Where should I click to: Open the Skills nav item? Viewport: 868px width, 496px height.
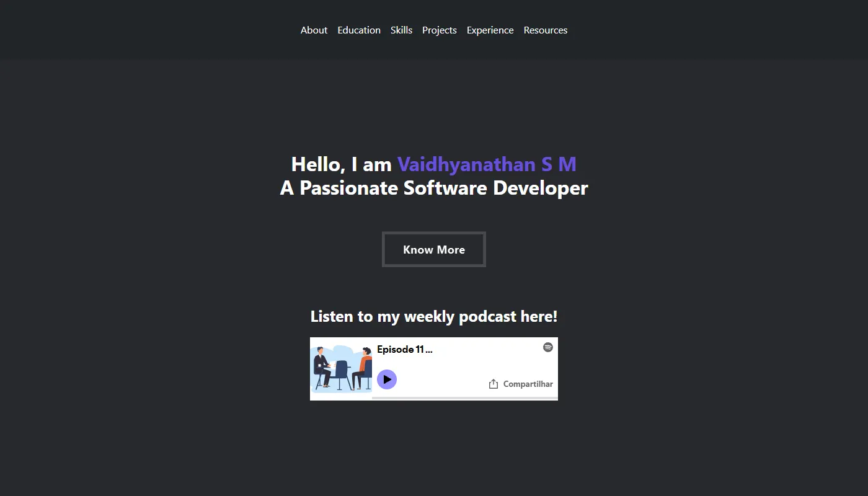[x=401, y=30]
